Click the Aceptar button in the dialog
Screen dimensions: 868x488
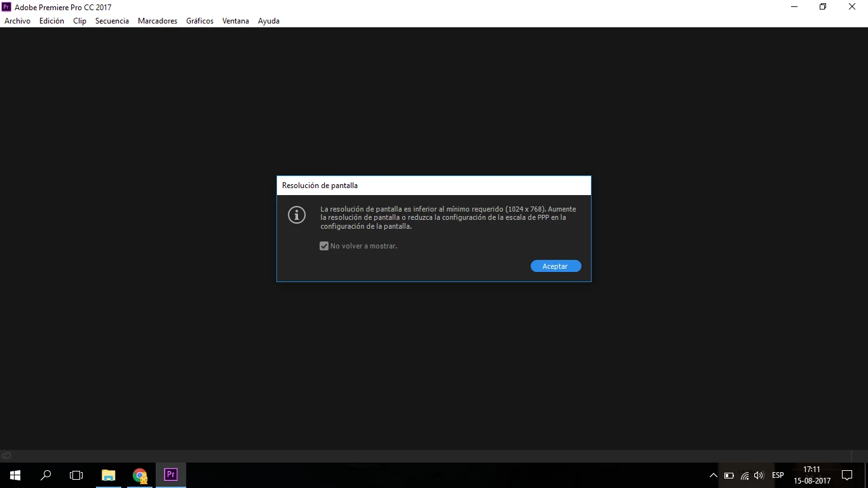555,266
